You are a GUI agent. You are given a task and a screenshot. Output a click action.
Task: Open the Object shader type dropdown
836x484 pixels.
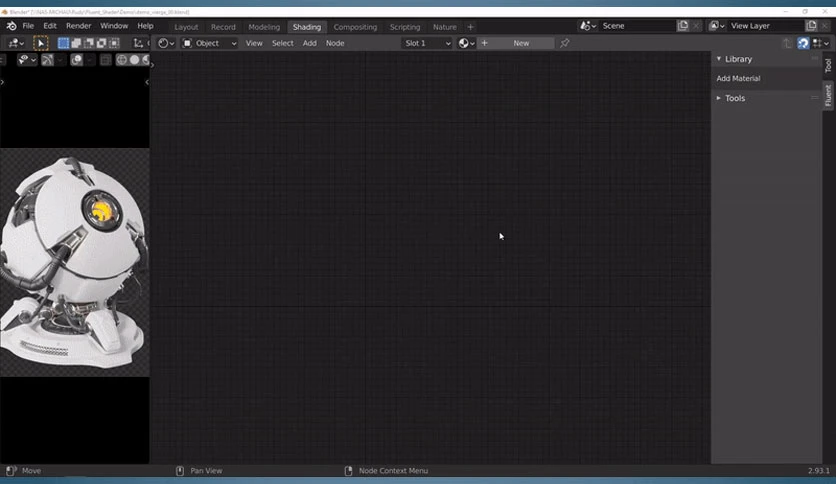pos(210,43)
